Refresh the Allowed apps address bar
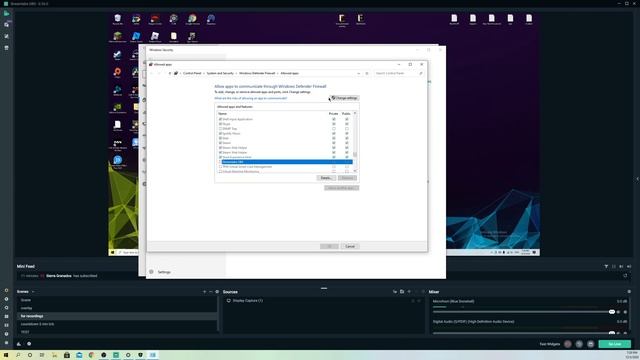 pyautogui.click(x=367, y=73)
